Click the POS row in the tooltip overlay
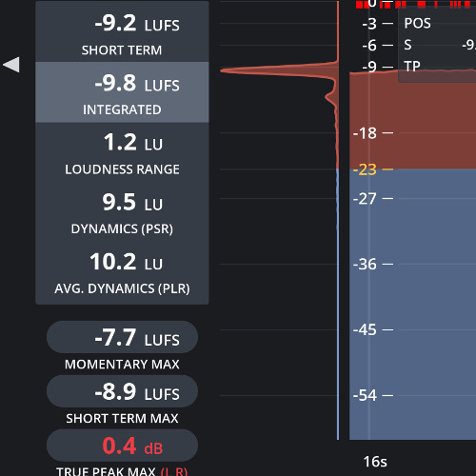The height and width of the screenshot is (476, 476). (x=437, y=24)
